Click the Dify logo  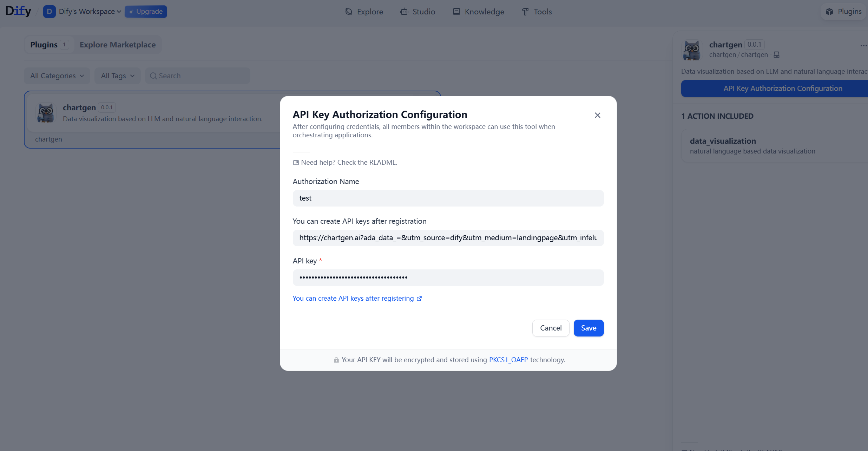tap(18, 11)
